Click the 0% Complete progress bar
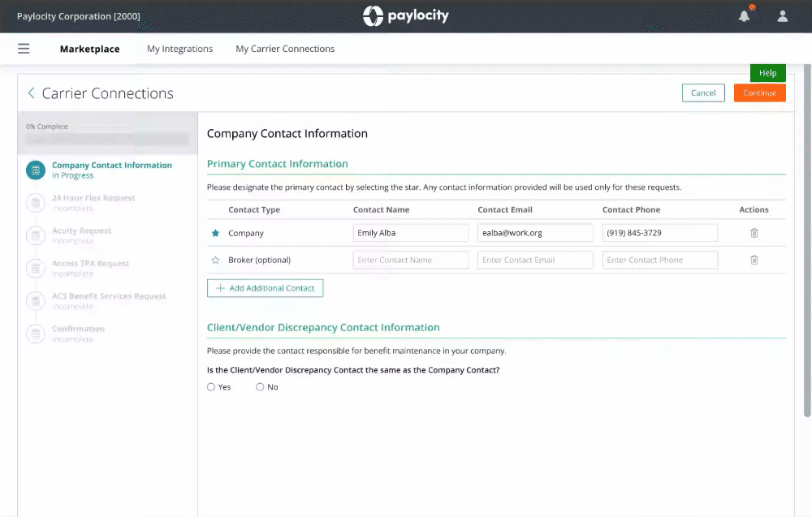Screen dimensions: 812x517 [x=107, y=140]
